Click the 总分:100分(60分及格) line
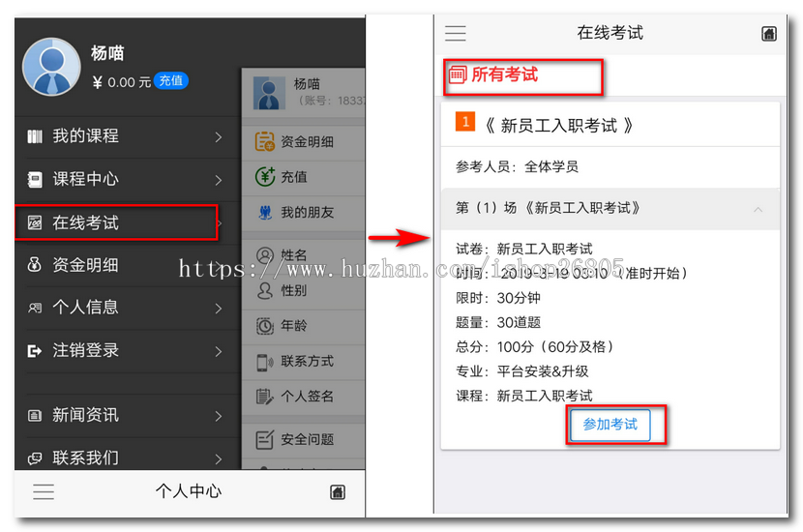Image resolution: width=803 pixels, height=532 pixels. click(x=535, y=347)
